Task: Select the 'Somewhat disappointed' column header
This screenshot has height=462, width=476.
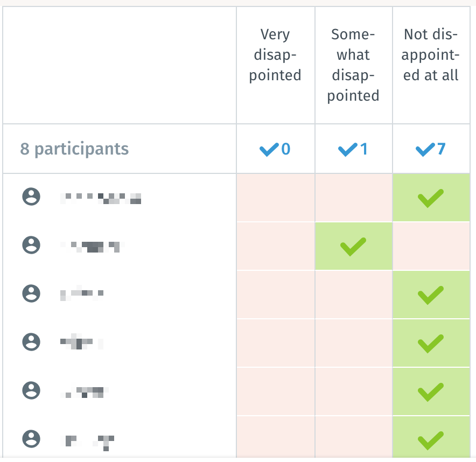Action: click(353, 65)
